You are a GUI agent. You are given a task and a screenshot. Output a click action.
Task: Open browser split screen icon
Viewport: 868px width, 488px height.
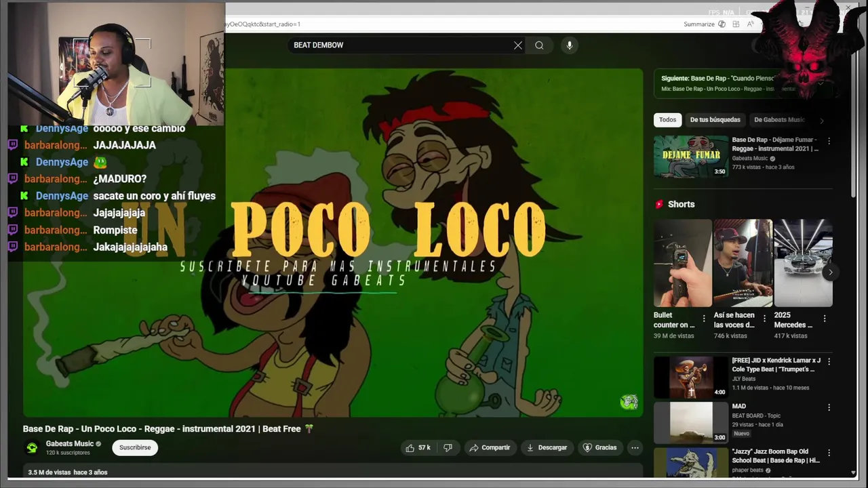pos(736,24)
